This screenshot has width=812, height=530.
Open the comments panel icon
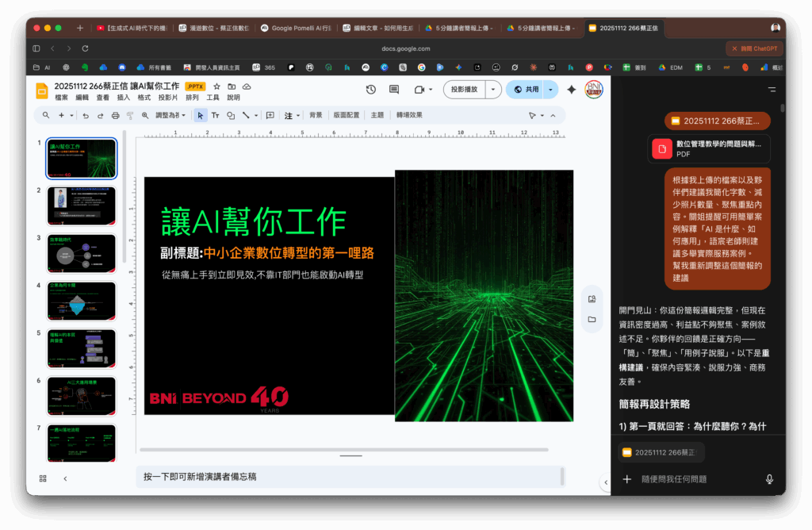point(394,90)
